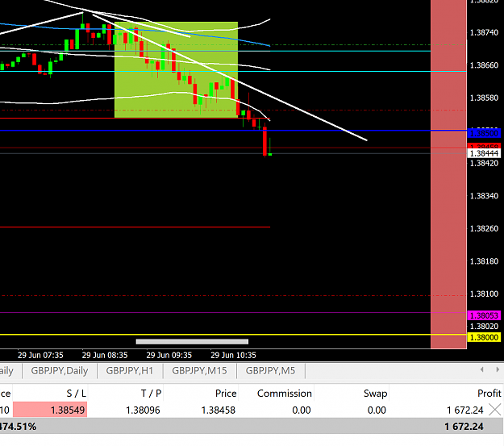Select the take profit value 1.38096
Image resolution: width=504 pixels, height=446 pixels.
[x=143, y=410]
